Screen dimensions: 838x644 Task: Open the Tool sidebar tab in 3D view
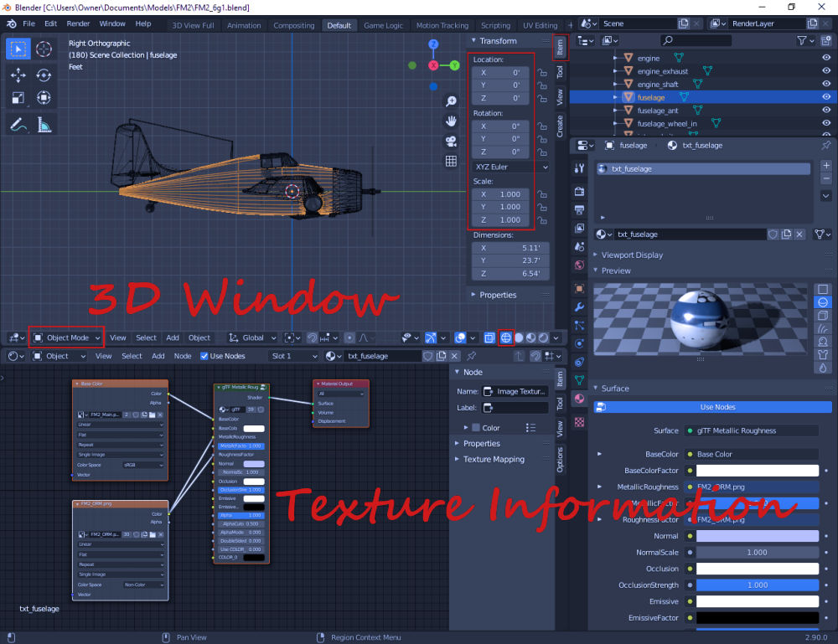click(x=560, y=71)
